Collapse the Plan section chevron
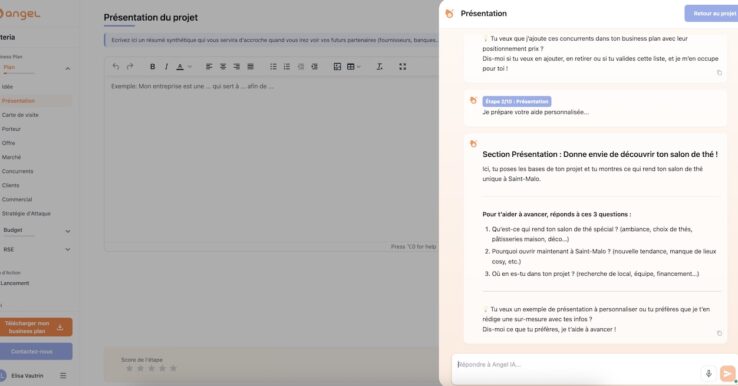738x386 pixels. [68, 69]
